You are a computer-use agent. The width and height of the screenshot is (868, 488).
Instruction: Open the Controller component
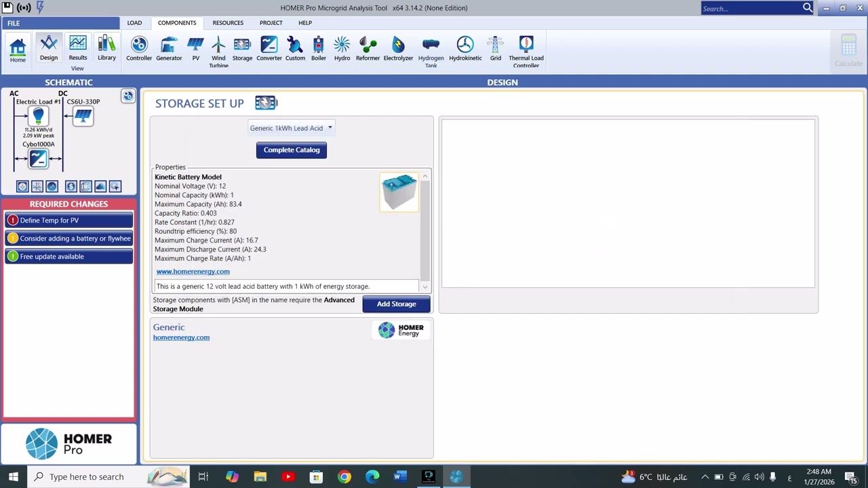(x=139, y=49)
